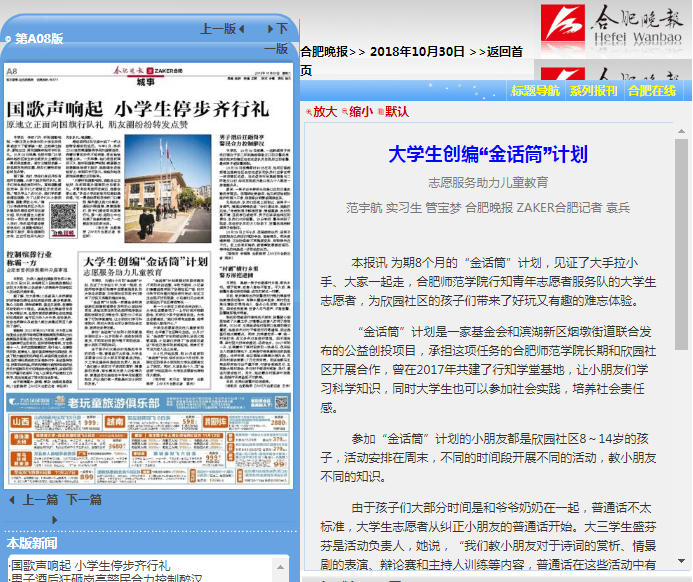Screen dimensions: 693x582
Task: Go to the 下一篇 next article
Action: click(84, 499)
